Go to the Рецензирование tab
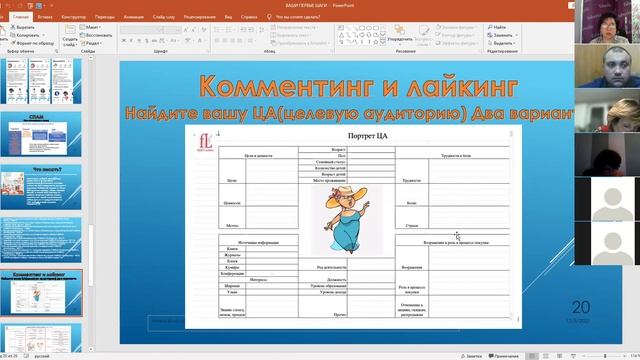640x360 pixels. pos(200,17)
